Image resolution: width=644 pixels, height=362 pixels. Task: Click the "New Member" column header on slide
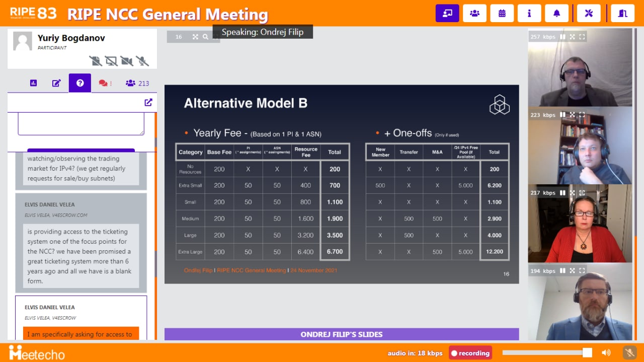tap(380, 152)
